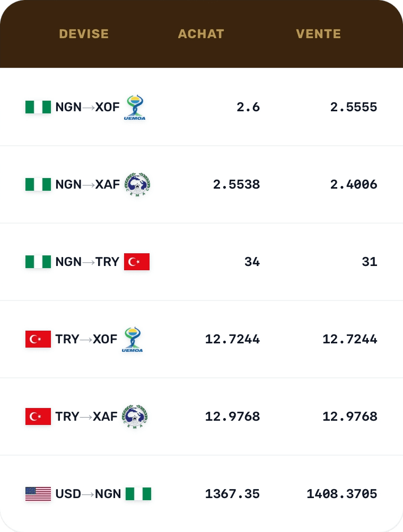Click the Turkish flag after NGN→TRY
The image size is (403, 532).
[137, 262]
